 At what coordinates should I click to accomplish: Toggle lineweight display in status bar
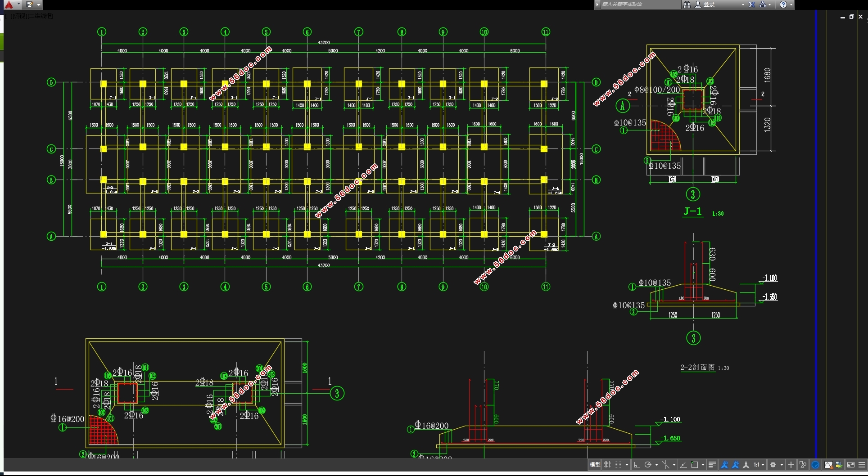(712, 465)
